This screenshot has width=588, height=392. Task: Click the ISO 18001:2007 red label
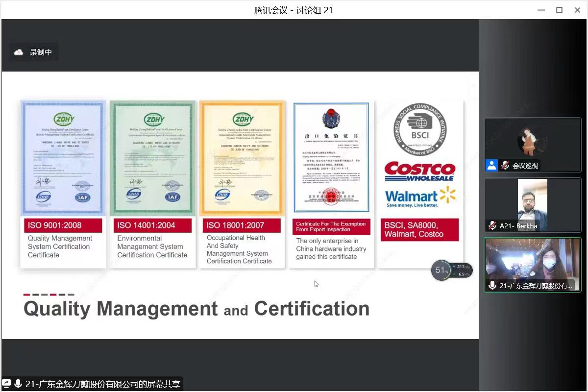(x=242, y=225)
